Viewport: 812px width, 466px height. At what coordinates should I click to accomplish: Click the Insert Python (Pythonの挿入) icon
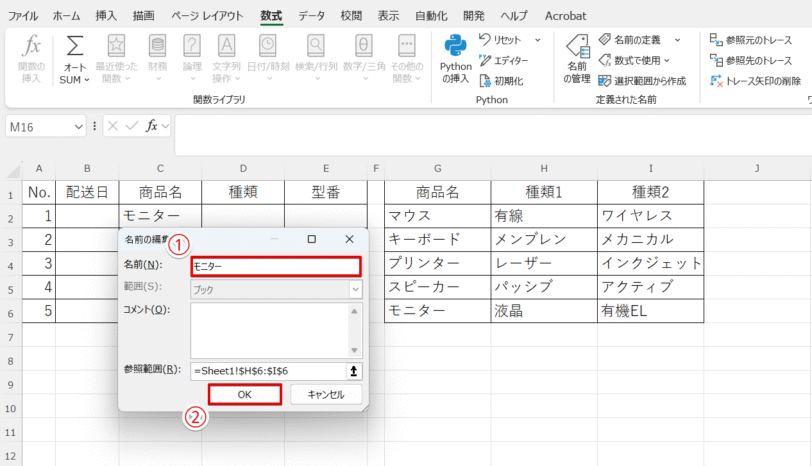click(456, 47)
